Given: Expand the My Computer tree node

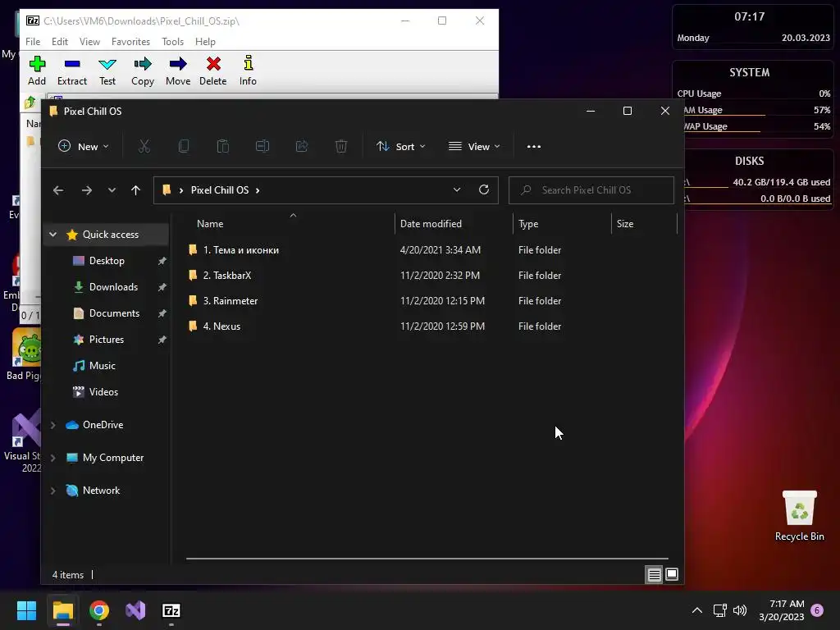Looking at the screenshot, I should [53, 458].
